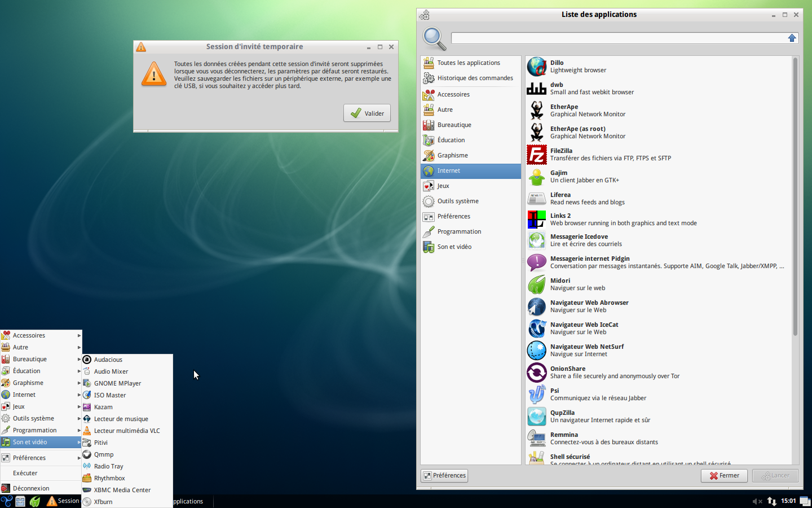The image size is (812, 508).
Task: Click the network status tray icon
Action: 772,501
